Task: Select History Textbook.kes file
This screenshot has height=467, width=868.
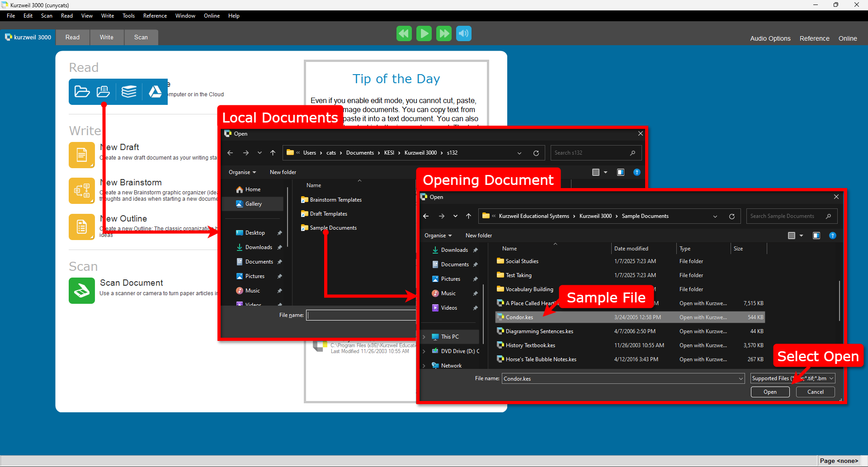Action: click(630, 345)
